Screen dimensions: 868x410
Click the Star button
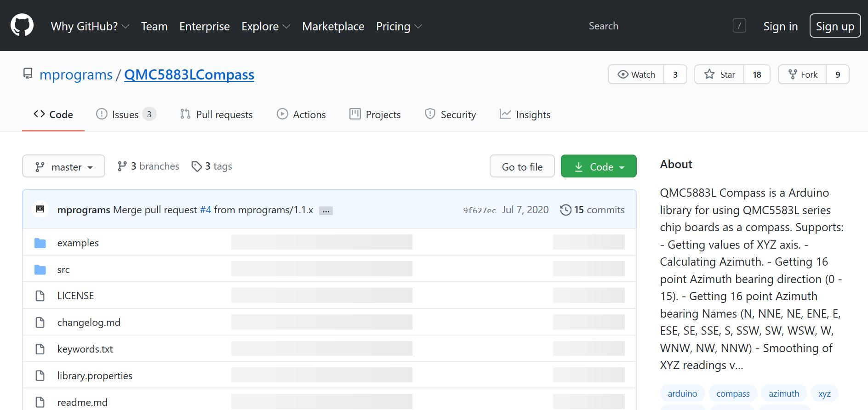tap(719, 74)
